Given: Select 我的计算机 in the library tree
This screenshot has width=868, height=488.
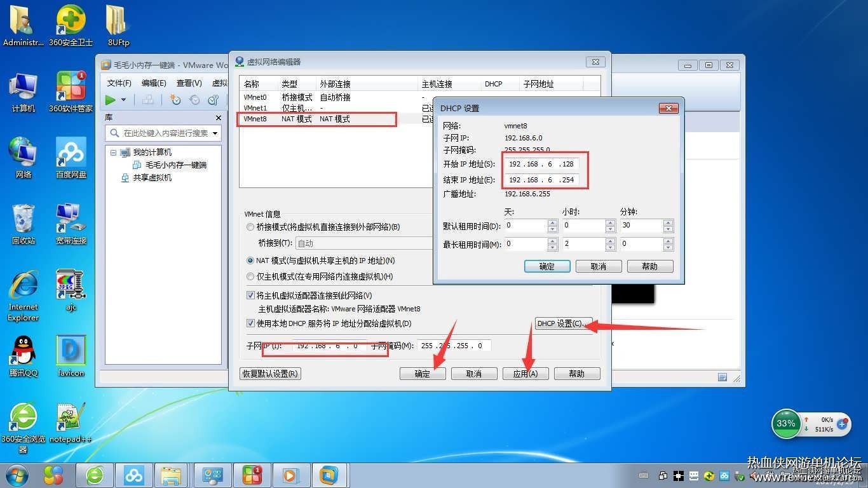Looking at the screenshot, I should click(x=152, y=152).
